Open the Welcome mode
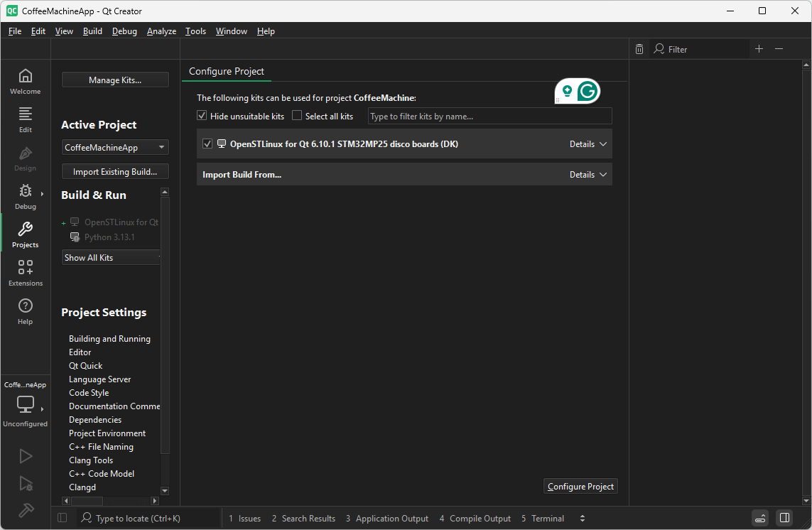This screenshot has height=530, width=812. [x=25, y=80]
